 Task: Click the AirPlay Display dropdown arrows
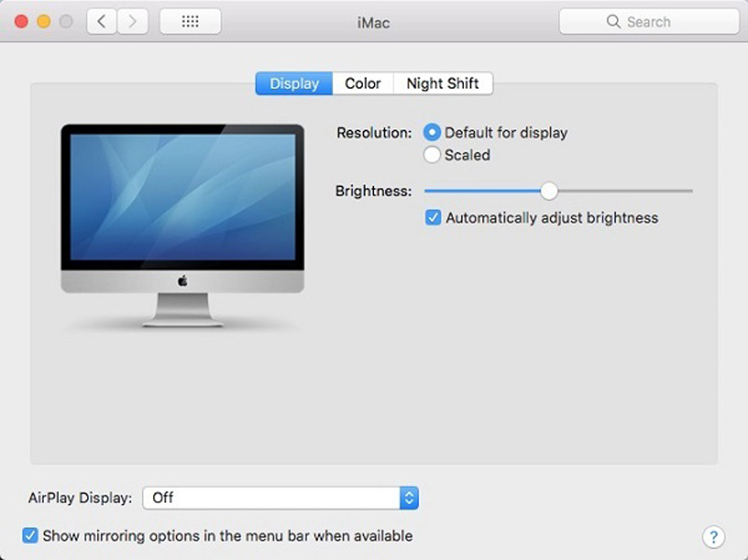point(407,497)
